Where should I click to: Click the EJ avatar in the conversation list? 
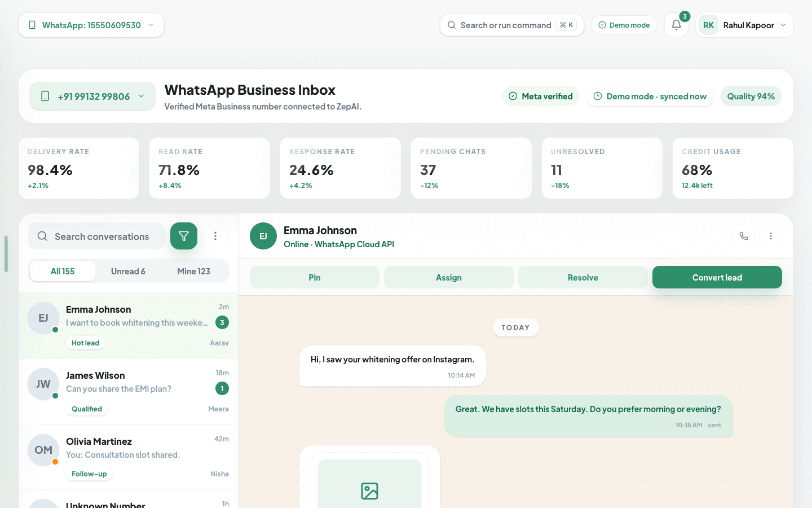click(x=43, y=318)
